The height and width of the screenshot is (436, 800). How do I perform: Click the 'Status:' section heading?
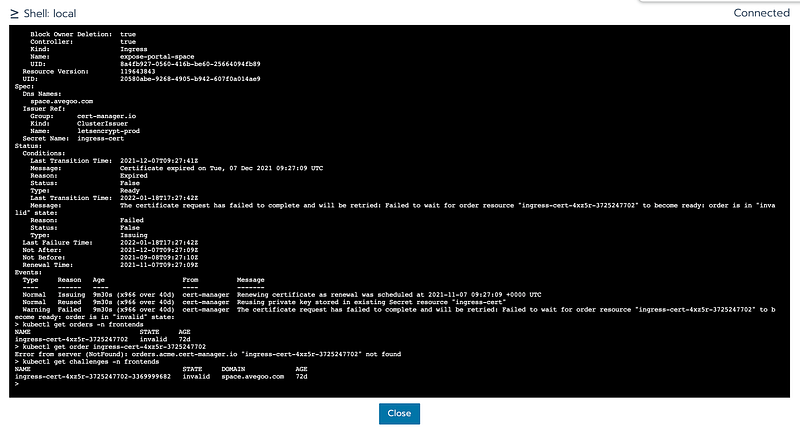(x=28, y=146)
